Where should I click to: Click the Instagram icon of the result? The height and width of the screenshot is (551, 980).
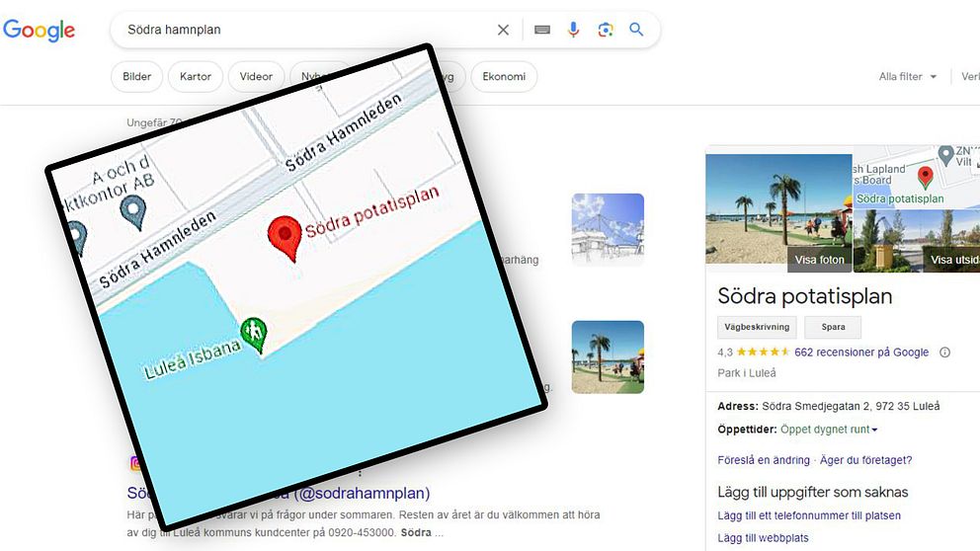(134, 463)
